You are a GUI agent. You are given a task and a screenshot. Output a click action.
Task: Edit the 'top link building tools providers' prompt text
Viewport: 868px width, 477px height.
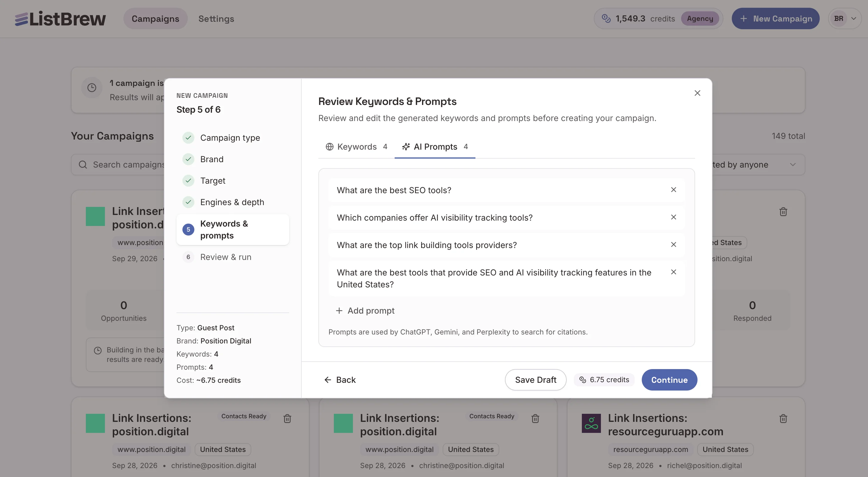tap(427, 245)
